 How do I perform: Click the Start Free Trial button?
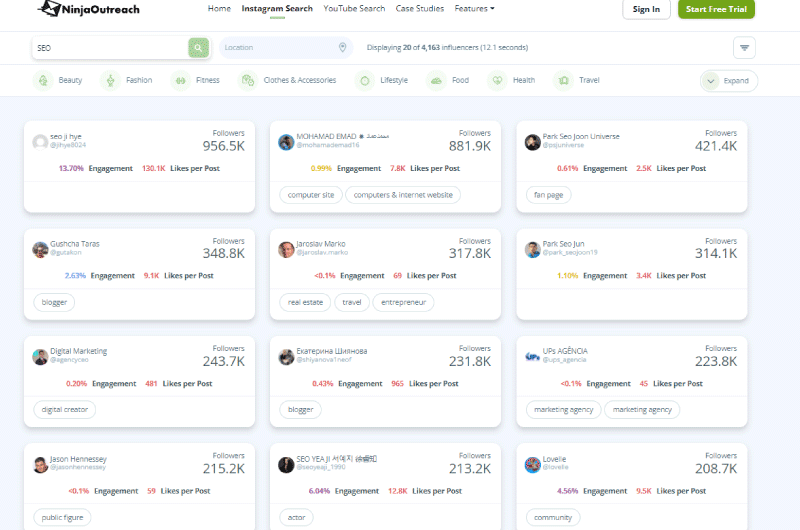coord(716,9)
